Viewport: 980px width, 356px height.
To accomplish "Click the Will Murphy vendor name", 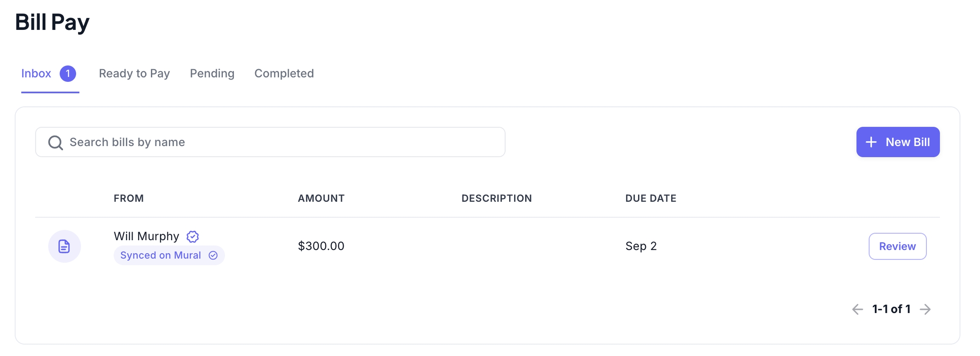I will point(146,236).
